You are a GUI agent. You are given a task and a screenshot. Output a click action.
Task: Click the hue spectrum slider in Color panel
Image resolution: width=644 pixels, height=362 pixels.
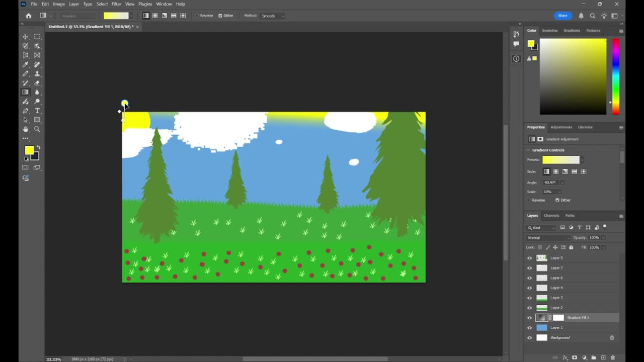click(616, 76)
